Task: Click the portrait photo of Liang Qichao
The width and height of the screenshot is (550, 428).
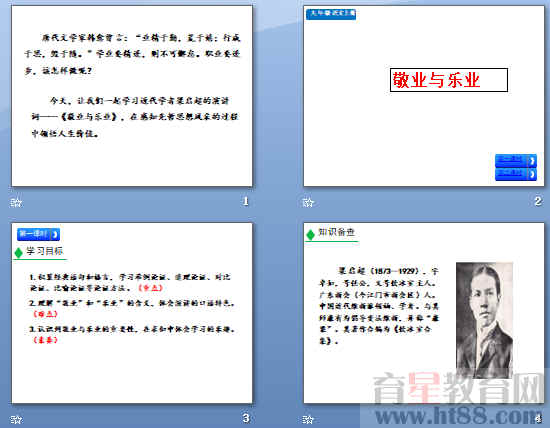Action: [484, 320]
